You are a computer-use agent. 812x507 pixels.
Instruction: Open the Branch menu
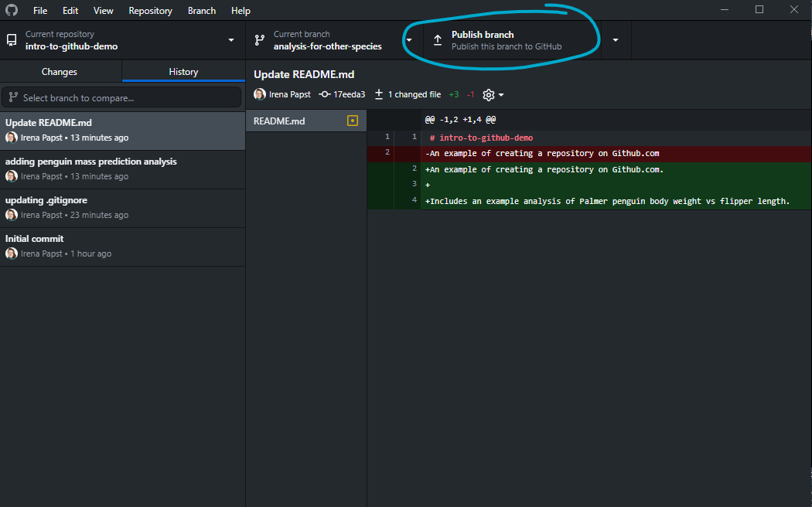point(202,11)
